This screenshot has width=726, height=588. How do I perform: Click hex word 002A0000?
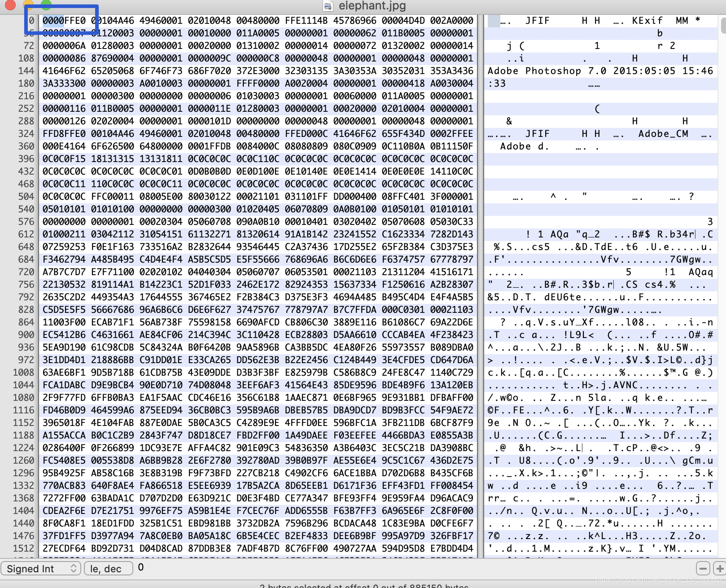(x=451, y=21)
